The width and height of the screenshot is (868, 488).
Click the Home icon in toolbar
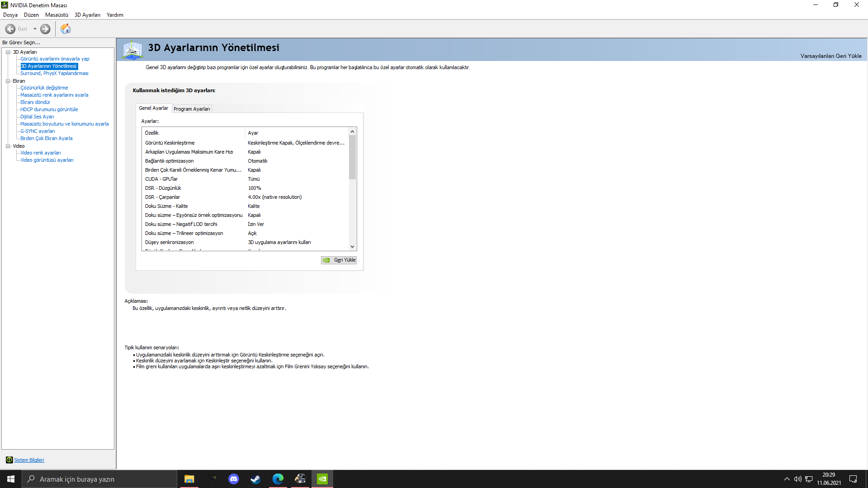point(66,29)
